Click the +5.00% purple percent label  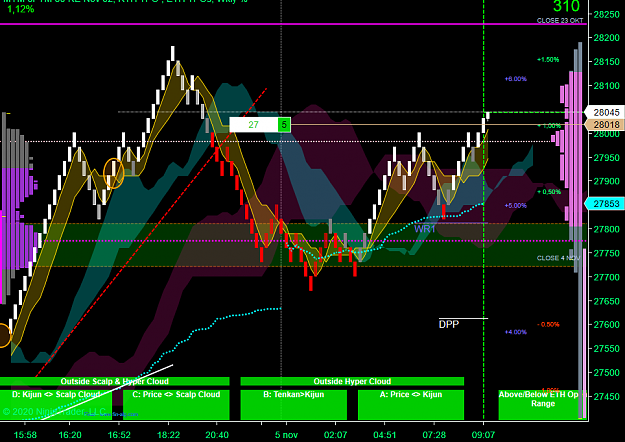click(x=516, y=206)
